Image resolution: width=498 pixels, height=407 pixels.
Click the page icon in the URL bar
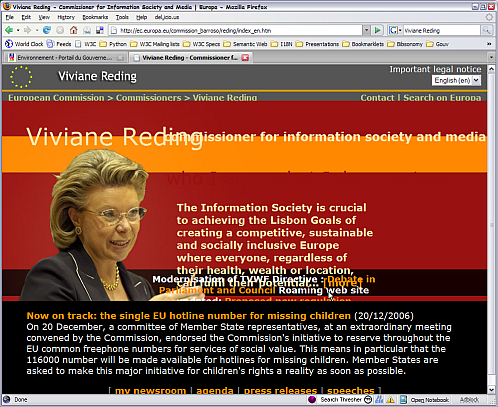coord(114,31)
